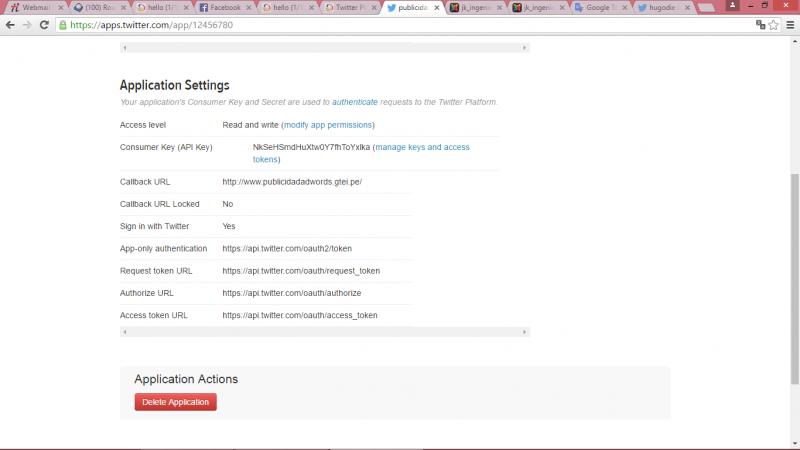Screen dimensions: 800x450
Task: Click the Application Settings heading
Action: [x=174, y=85]
